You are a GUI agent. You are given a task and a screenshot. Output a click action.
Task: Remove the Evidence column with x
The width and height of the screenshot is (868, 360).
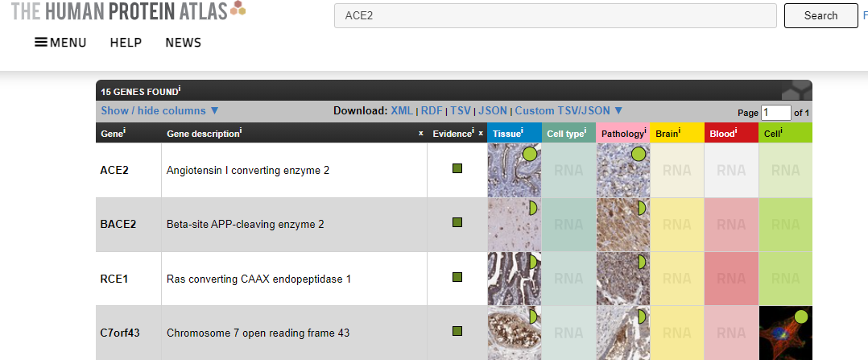(x=481, y=133)
